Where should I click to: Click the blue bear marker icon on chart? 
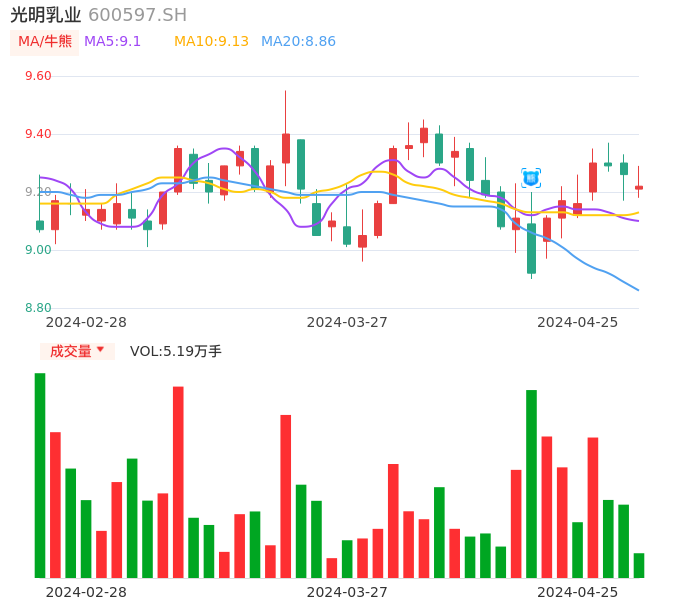[x=531, y=178]
